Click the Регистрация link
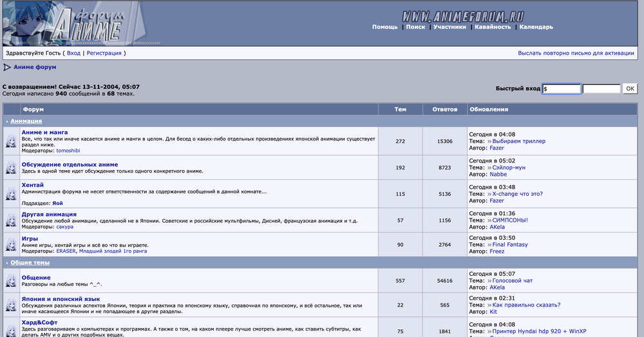Viewport: 644px width, 337px height. pos(104,53)
